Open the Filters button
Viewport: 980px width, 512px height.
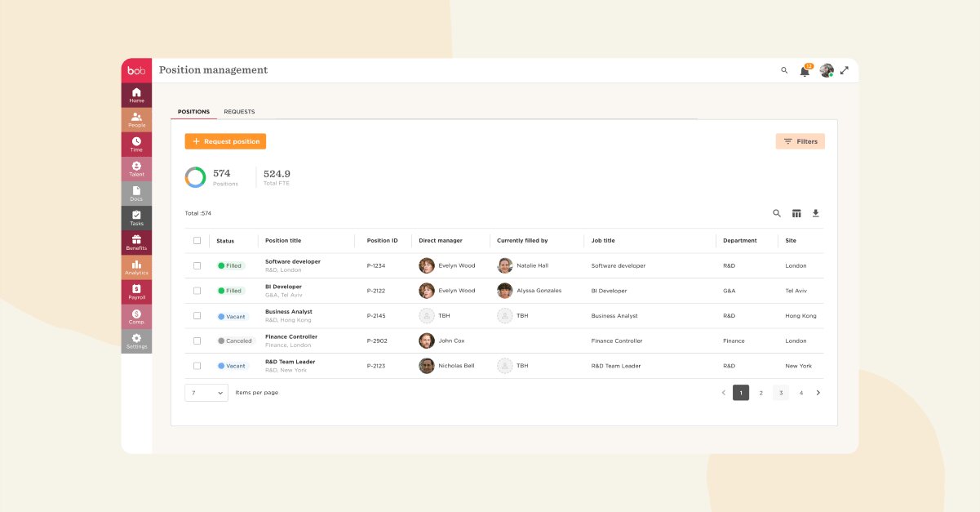coord(800,141)
